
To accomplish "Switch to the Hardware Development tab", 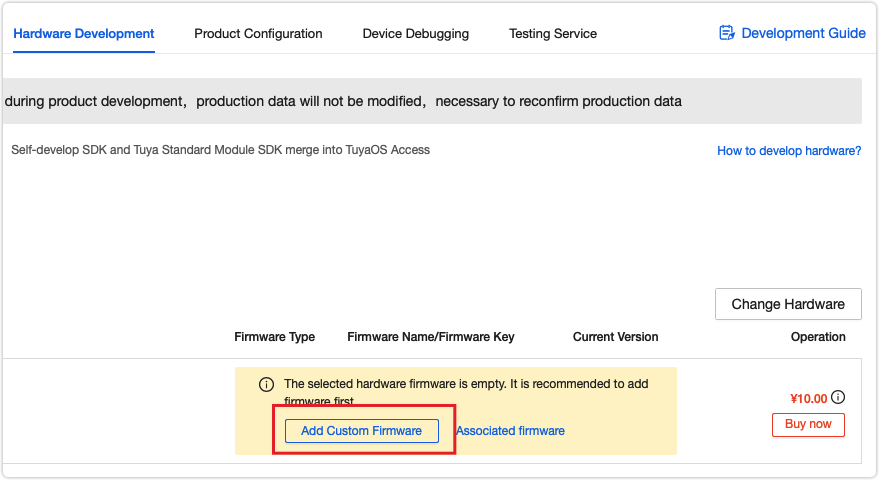I will (84, 34).
